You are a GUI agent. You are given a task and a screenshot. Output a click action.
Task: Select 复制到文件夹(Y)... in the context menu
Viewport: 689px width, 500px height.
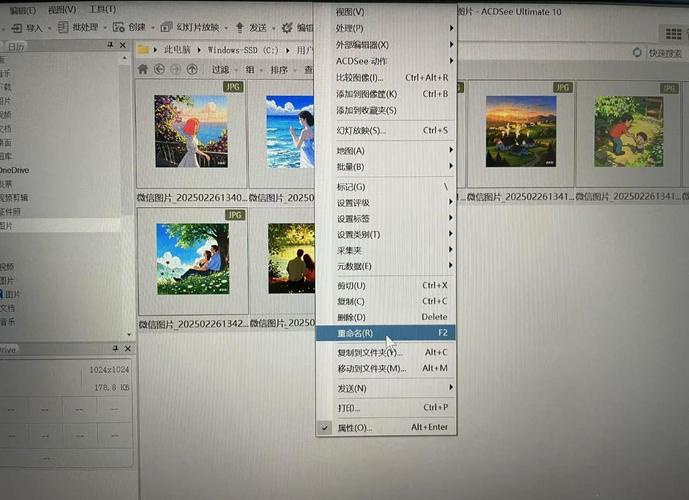[x=386, y=352]
